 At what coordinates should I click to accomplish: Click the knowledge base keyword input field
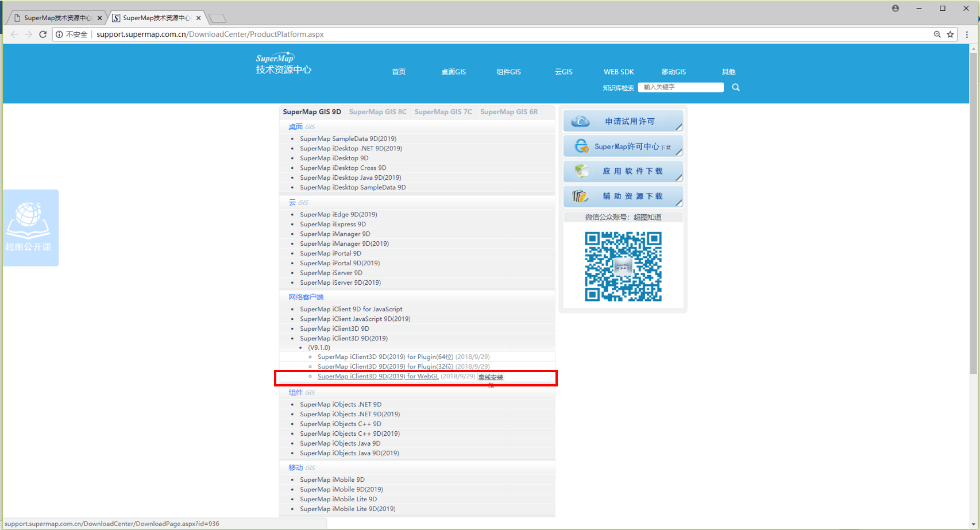pos(681,87)
